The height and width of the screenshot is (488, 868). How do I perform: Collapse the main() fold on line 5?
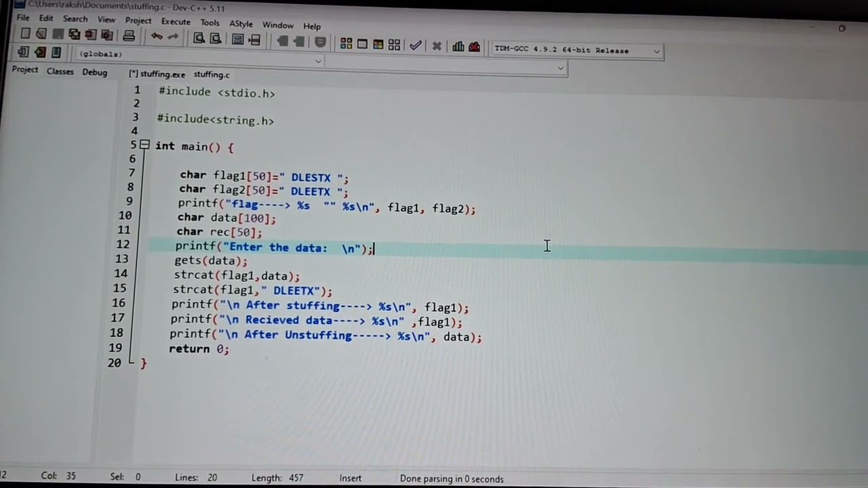point(144,145)
